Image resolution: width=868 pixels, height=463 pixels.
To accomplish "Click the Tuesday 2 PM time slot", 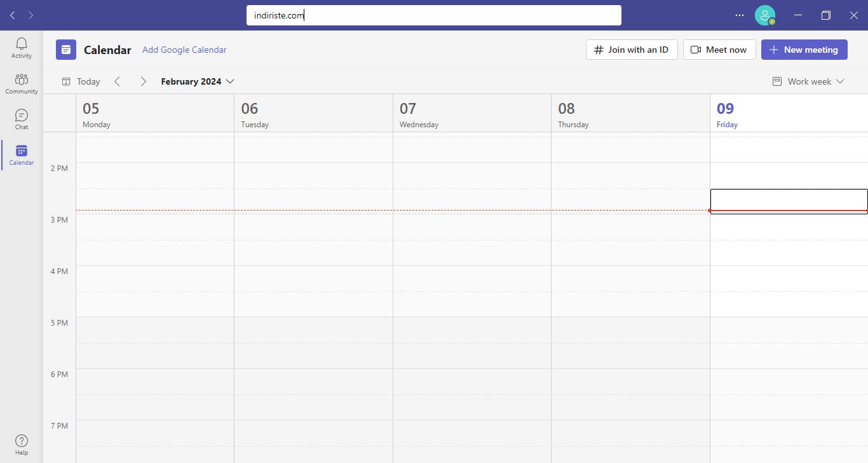I will coord(313,176).
